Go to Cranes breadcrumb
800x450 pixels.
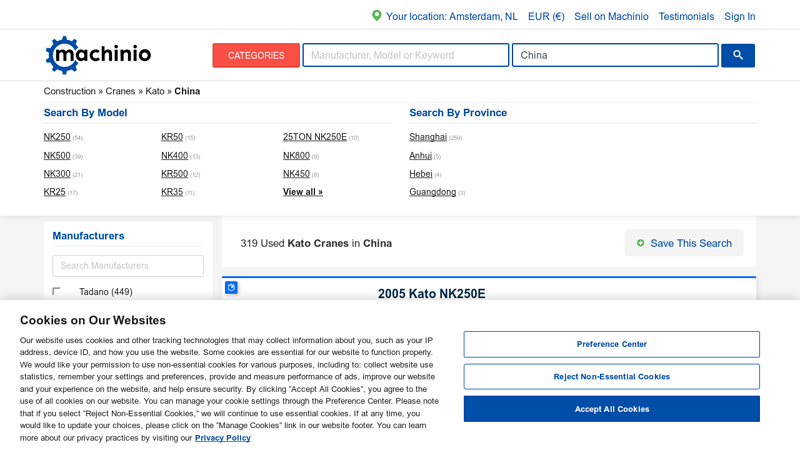point(120,91)
